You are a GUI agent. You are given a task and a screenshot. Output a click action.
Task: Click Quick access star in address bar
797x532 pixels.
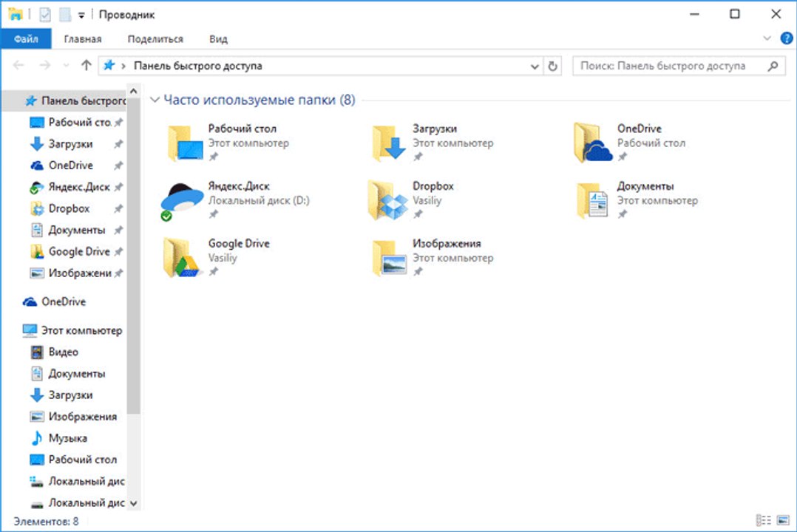pyautogui.click(x=109, y=65)
